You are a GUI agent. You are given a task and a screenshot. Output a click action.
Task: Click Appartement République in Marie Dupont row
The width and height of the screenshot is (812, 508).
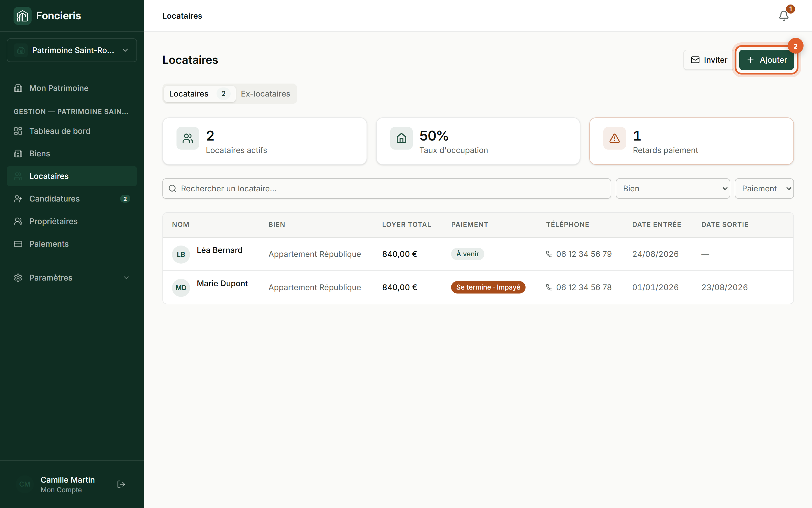point(315,287)
